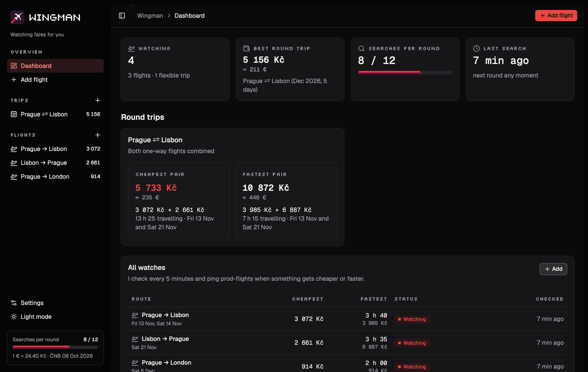Click the plus icon next to Flights
Image resolution: width=588 pixels, height=372 pixels.
pos(97,135)
